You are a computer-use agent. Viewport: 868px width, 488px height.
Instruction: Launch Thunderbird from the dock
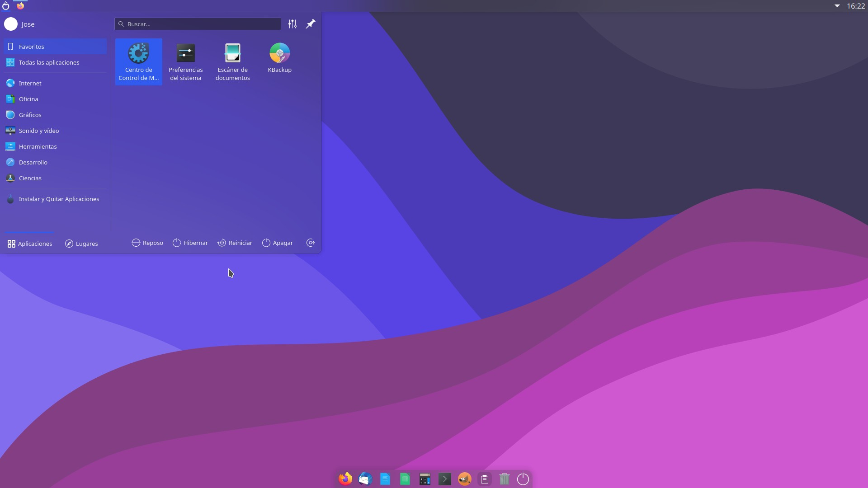click(365, 479)
